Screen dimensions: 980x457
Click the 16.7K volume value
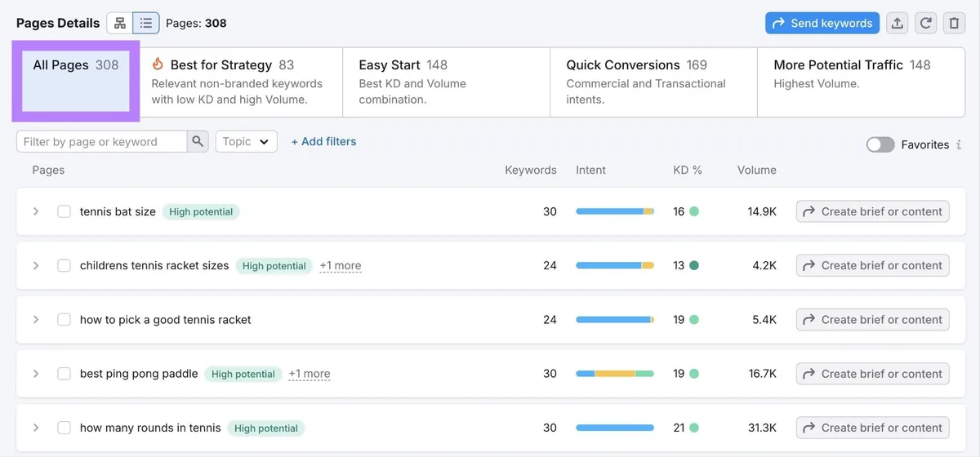pos(762,374)
